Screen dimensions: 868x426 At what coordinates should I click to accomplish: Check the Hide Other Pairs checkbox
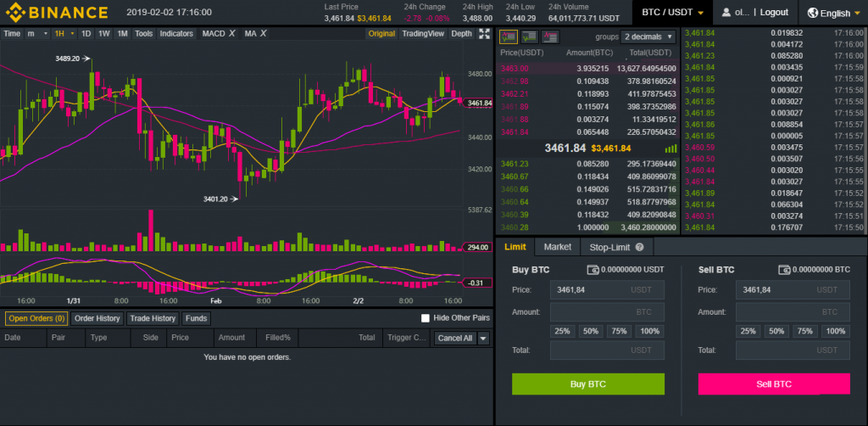click(426, 318)
